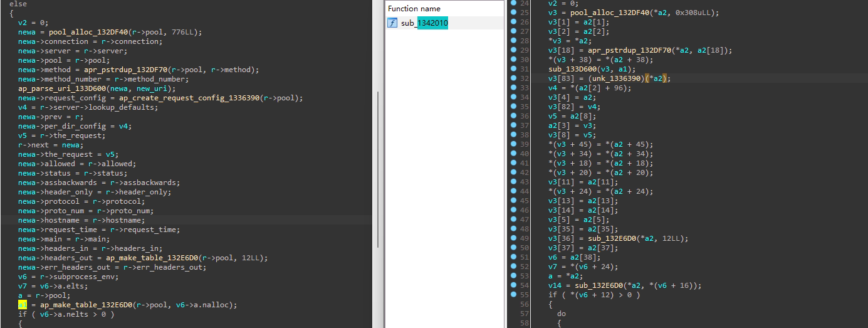Click ap_make_table call with 12LL, left pane
868x328 pixels.
[x=187, y=258]
